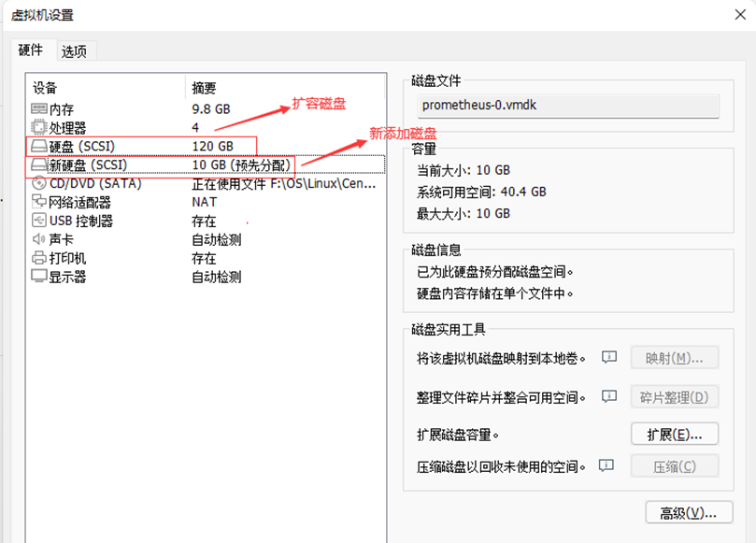756x543 pixels.
Task: Select the sound card (声卡) speaker icon
Action: 39,239
